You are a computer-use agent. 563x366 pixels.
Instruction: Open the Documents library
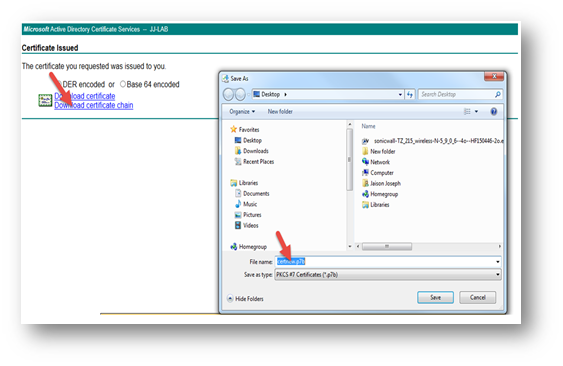(252, 194)
